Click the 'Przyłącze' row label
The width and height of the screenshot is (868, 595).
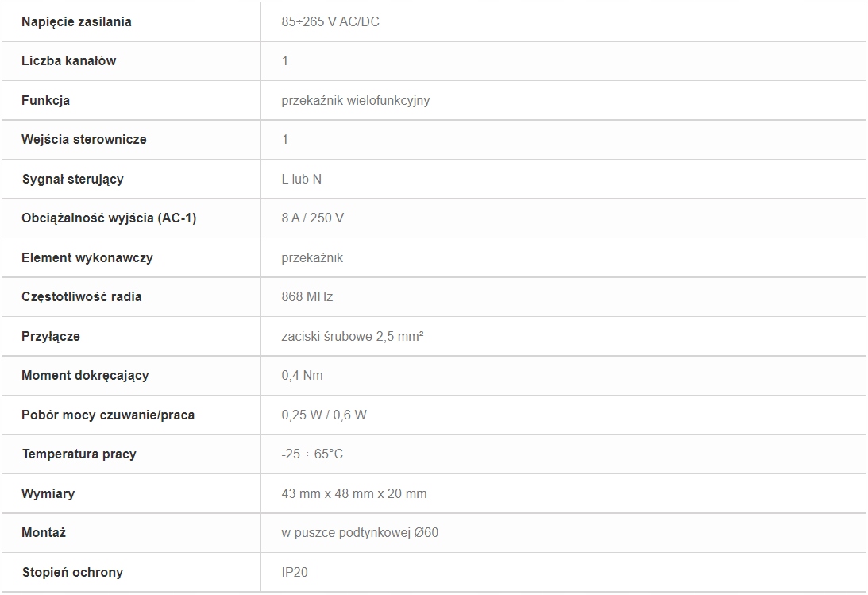click(x=51, y=336)
